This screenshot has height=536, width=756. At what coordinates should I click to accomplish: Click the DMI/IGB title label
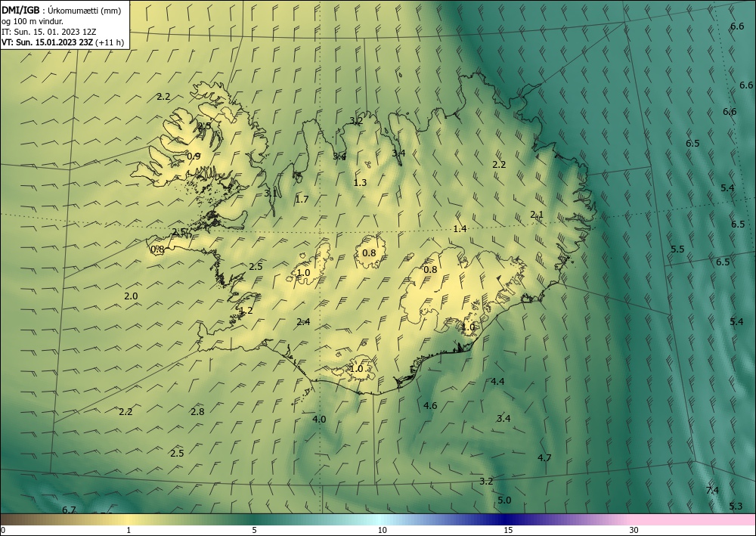pyautogui.click(x=20, y=10)
